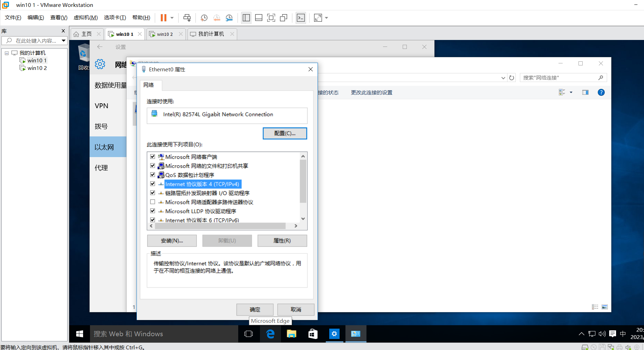Screen dimensions: 644x350
Task: Uncheck Microsoft 网络客户端 checkbox
Action: tap(153, 157)
